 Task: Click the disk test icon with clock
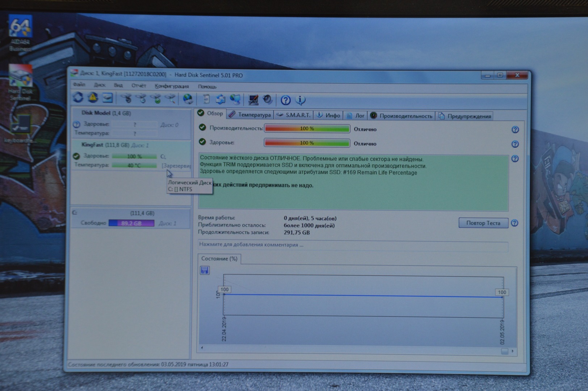(141, 98)
